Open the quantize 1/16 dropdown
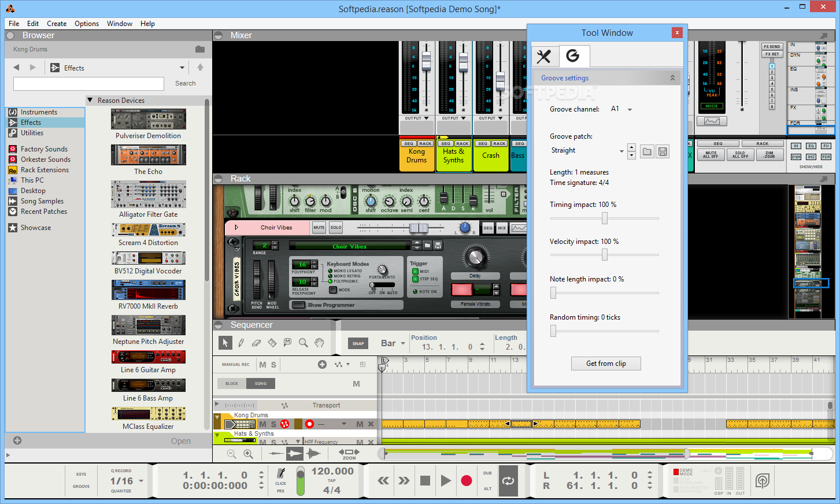This screenshot has height=504, width=840. click(x=141, y=481)
